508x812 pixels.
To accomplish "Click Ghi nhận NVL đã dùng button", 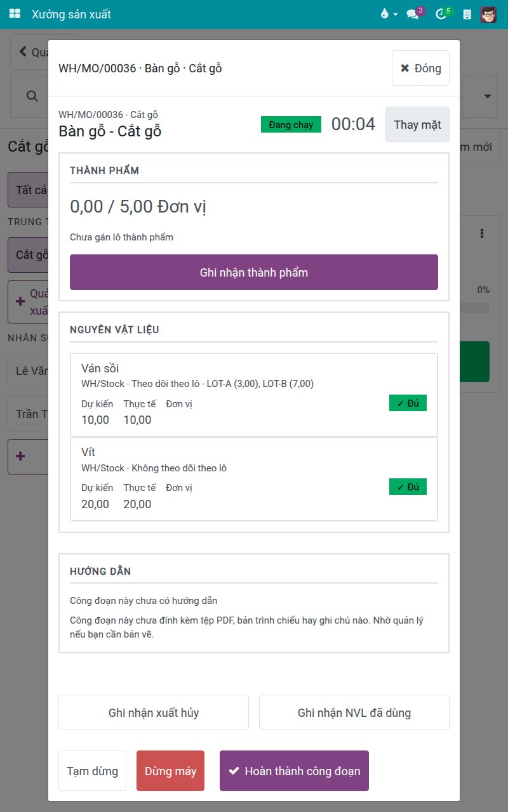I will (x=354, y=712).
